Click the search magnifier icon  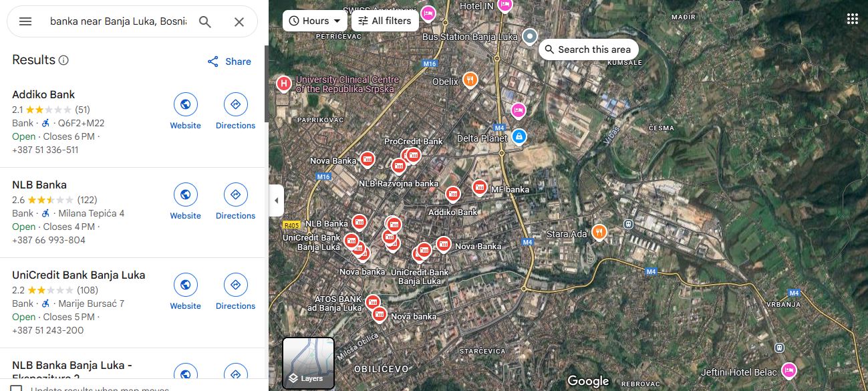205,21
